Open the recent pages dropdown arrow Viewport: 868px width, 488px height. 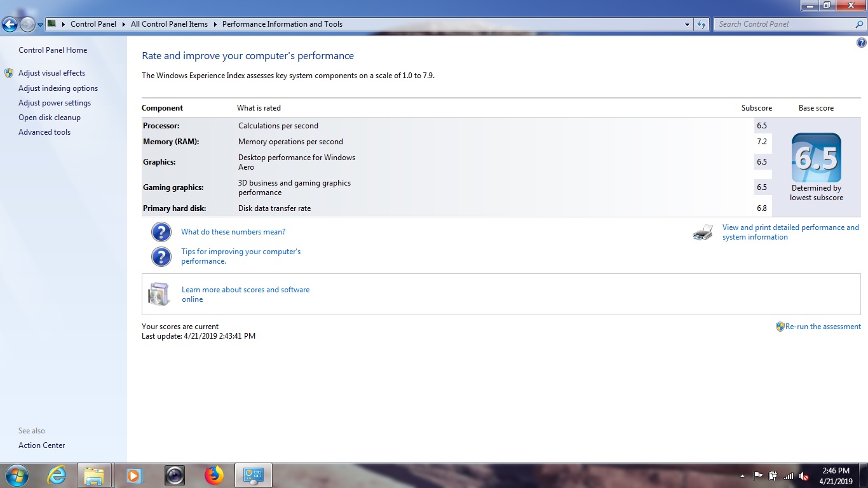[40, 25]
